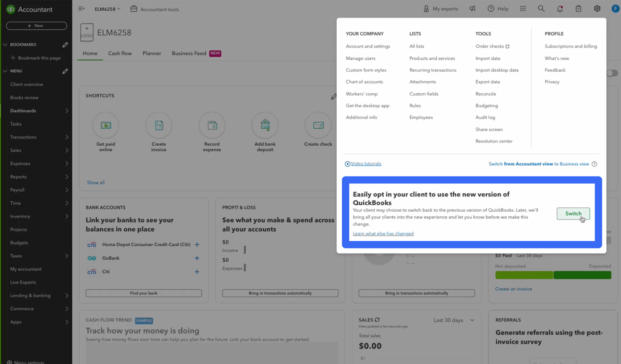Open Audit log under Tools

[x=485, y=117]
